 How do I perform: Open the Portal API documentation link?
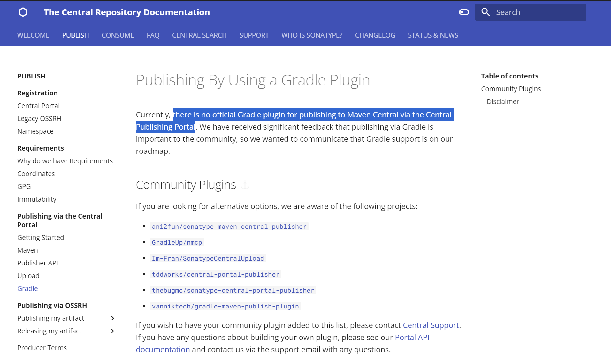click(x=412, y=337)
